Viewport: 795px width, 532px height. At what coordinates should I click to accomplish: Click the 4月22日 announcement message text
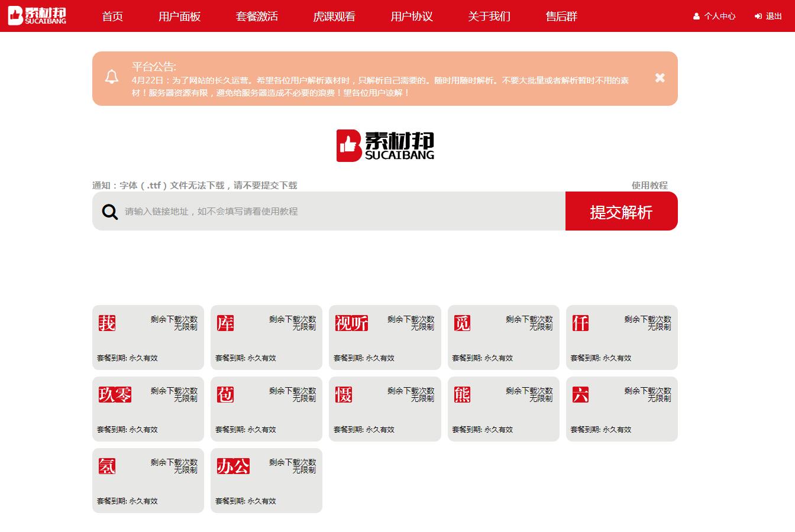(x=380, y=86)
